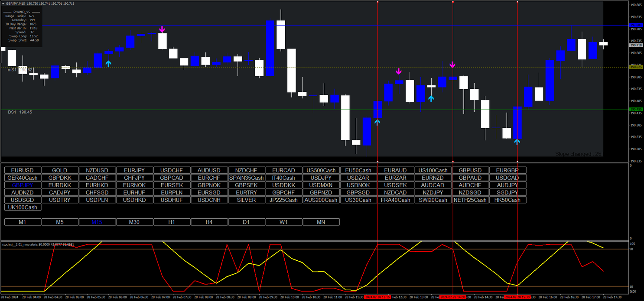
Task: Click the 2024.02.28 14:00 red time marker
Action: (x=452, y=298)
